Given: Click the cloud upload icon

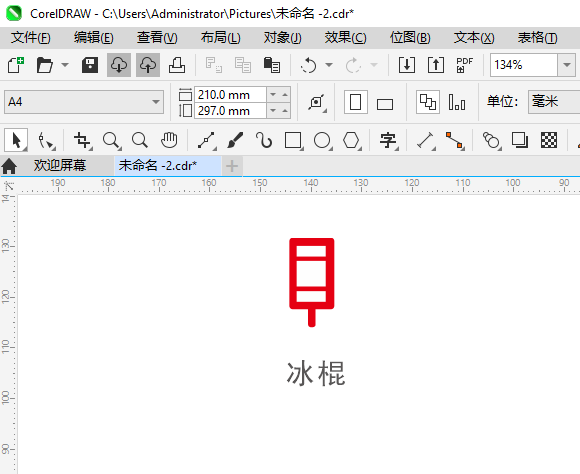Looking at the screenshot, I should (x=148, y=65).
